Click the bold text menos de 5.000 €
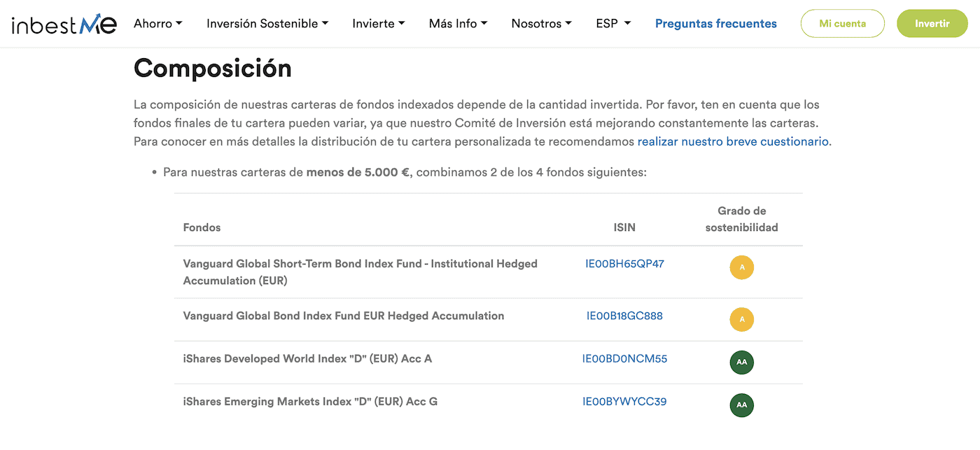Viewport: 980px width, 450px height. [x=358, y=171]
